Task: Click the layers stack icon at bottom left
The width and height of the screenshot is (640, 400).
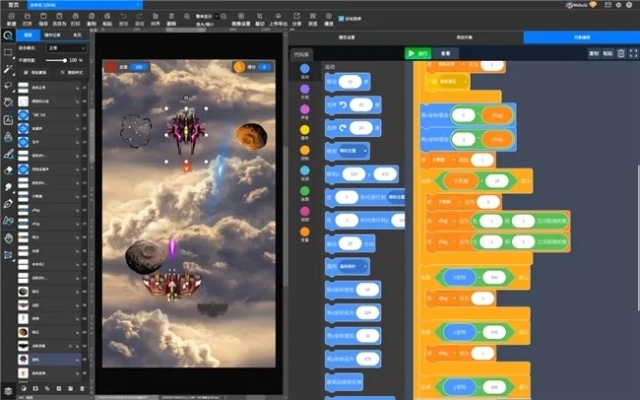Action: point(8,387)
